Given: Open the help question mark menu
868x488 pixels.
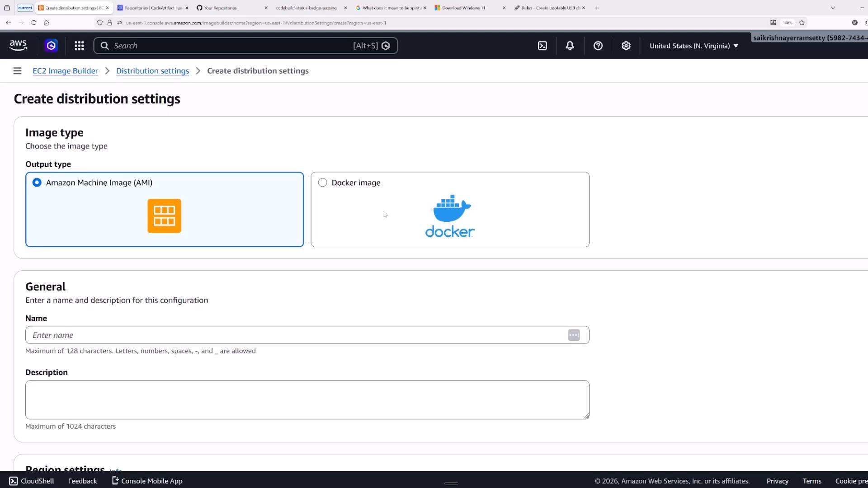Looking at the screenshot, I should (x=598, y=46).
